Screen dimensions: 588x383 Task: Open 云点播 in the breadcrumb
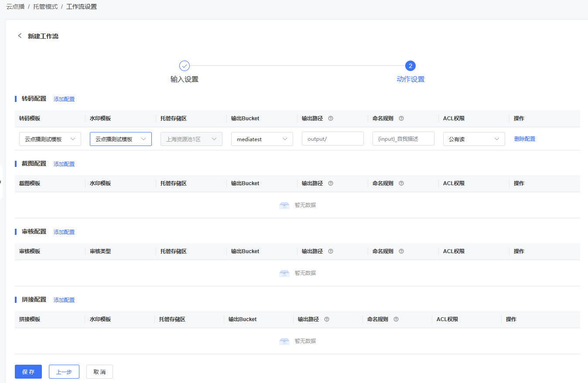click(x=15, y=7)
